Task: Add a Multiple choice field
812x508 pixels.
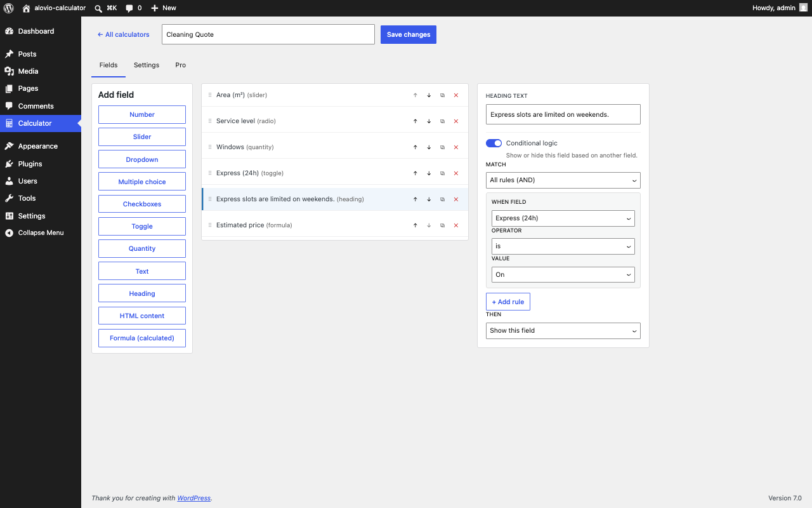Action: (142, 182)
